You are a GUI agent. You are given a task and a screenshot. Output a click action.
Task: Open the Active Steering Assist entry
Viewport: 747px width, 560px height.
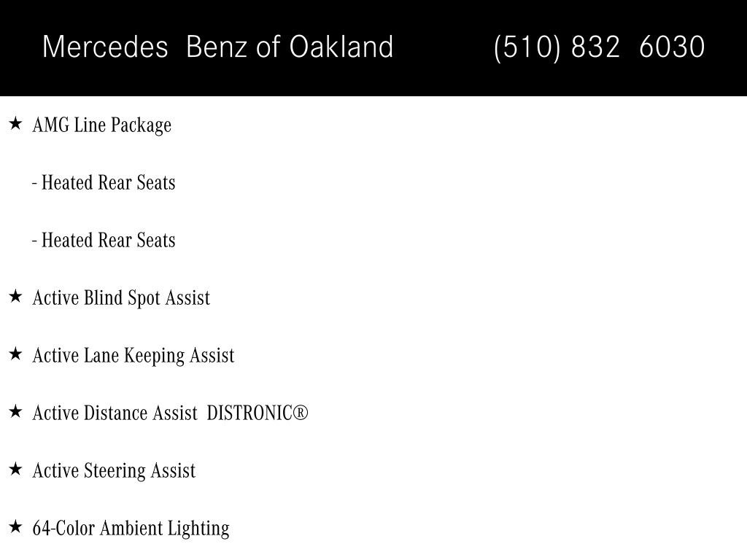(114, 471)
